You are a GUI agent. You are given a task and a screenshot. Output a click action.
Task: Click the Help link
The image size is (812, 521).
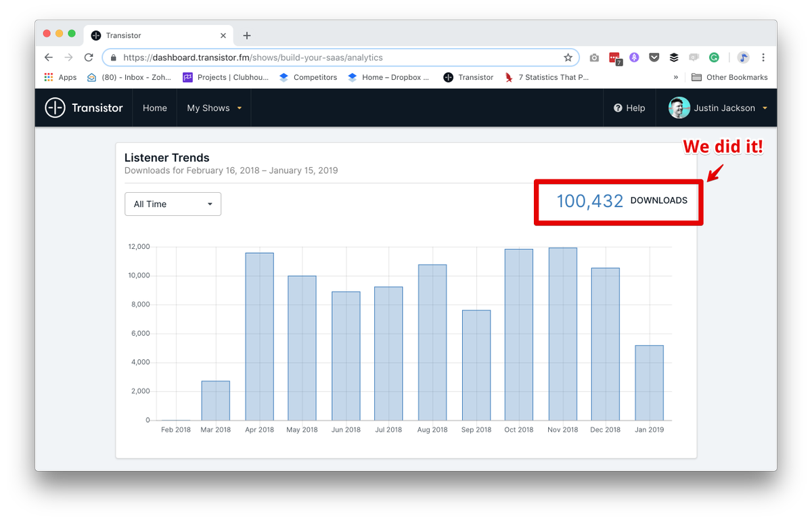point(629,108)
